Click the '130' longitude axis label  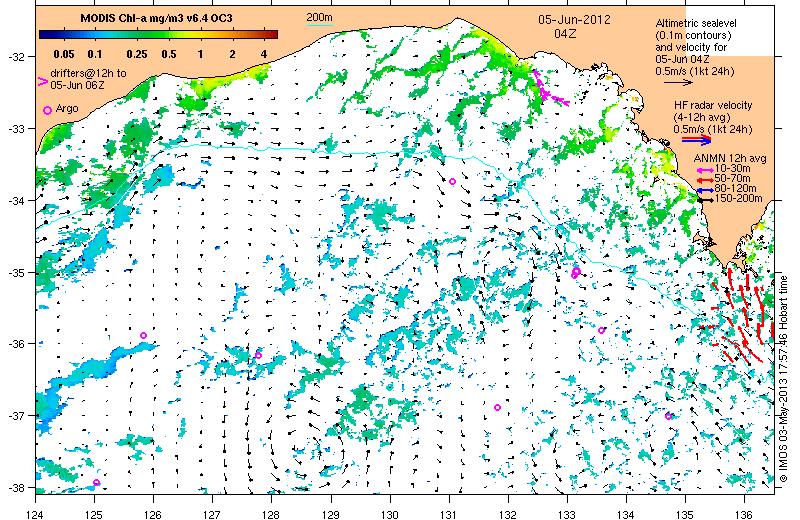pos(390,514)
